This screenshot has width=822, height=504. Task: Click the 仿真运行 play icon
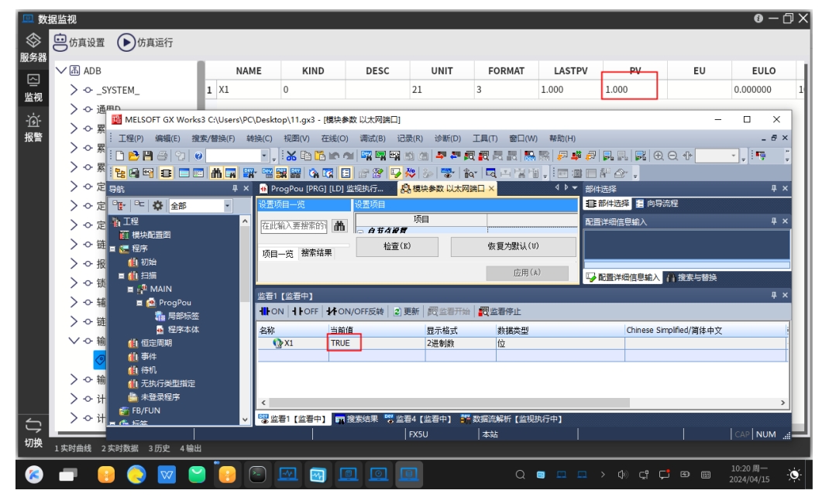coord(126,43)
